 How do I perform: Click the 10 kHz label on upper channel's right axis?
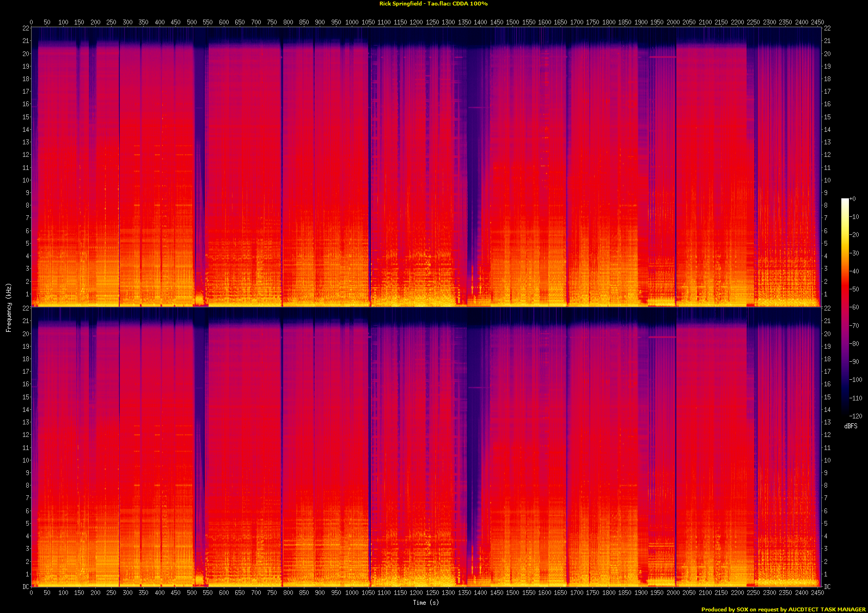[x=827, y=180]
